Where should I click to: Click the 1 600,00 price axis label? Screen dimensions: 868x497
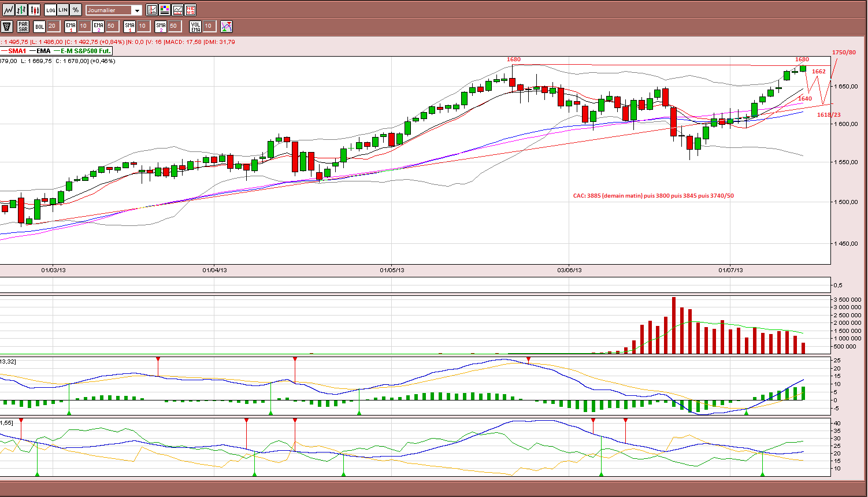click(847, 124)
